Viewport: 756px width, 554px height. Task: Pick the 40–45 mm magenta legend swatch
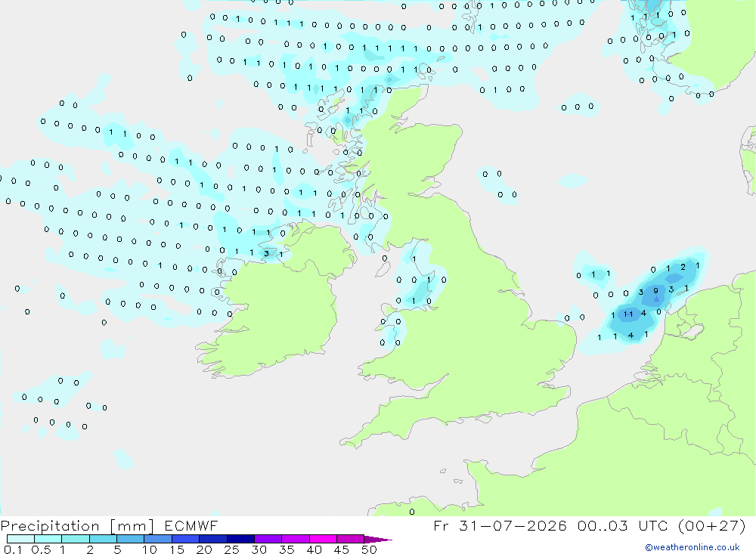click(x=323, y=539)
